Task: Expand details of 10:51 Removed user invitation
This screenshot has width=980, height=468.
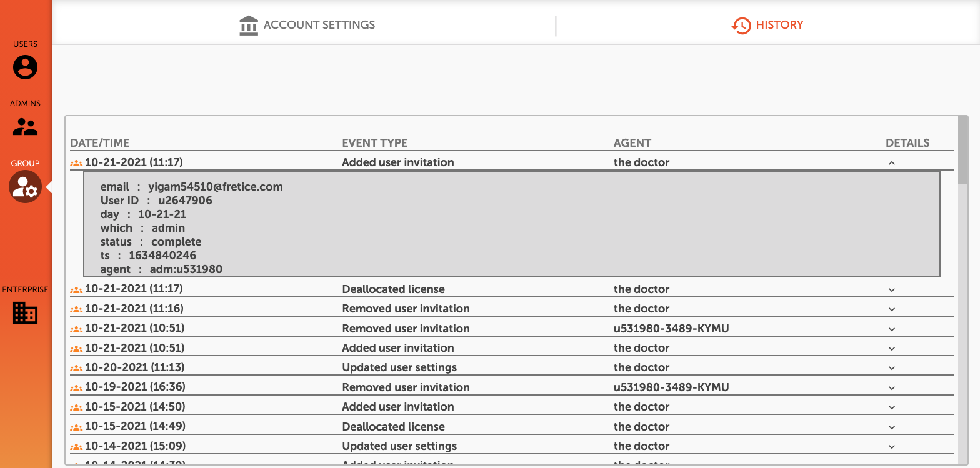Action: 892,329
